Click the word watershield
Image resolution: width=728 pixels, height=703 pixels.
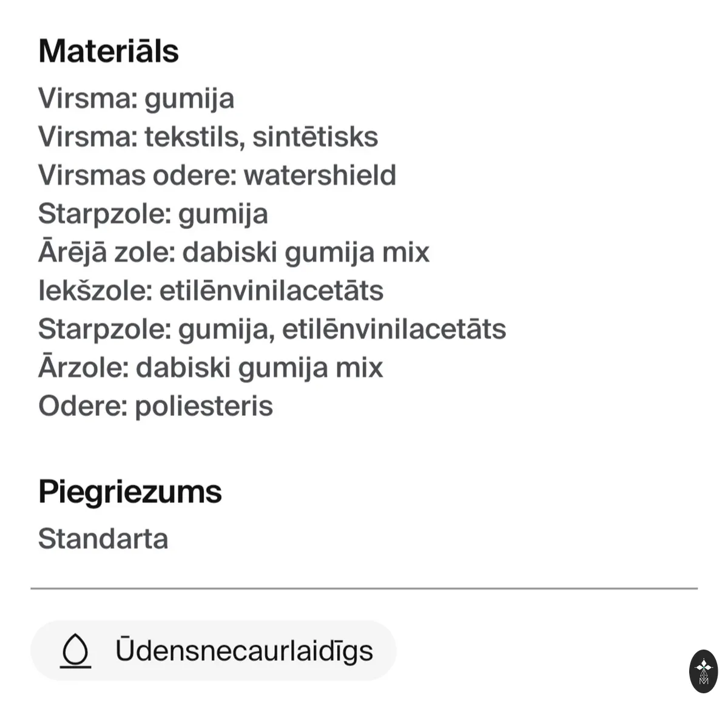pyautogui.click(x=320, y=175)
